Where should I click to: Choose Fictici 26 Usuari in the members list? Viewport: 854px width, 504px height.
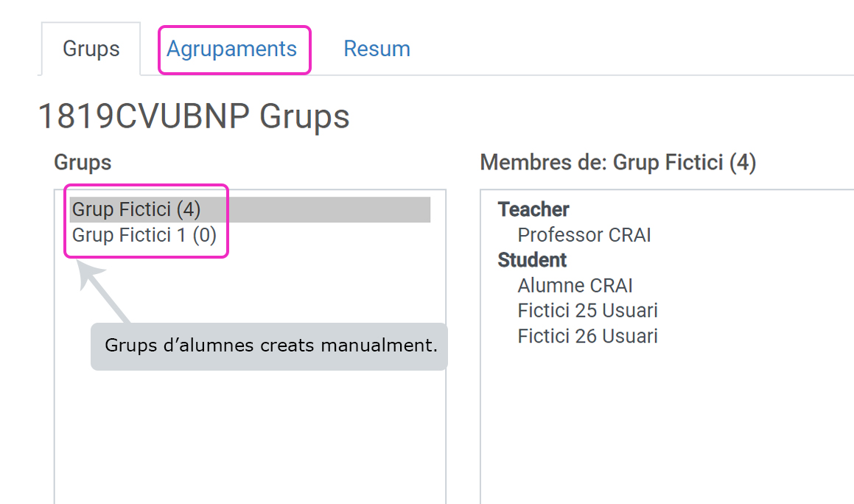587,336
